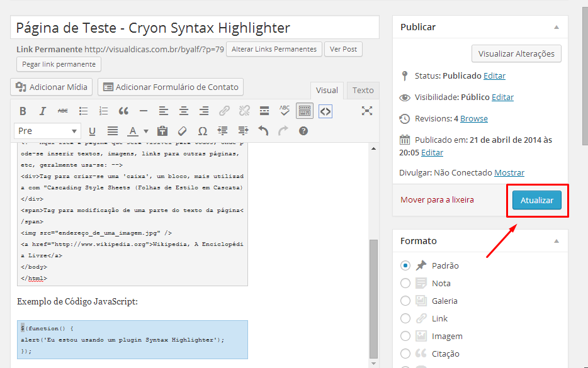Toggle bold formatting in the editor toolbar
Image resolution: width=588 pixels, height=368 pixels.
[23, 111]
